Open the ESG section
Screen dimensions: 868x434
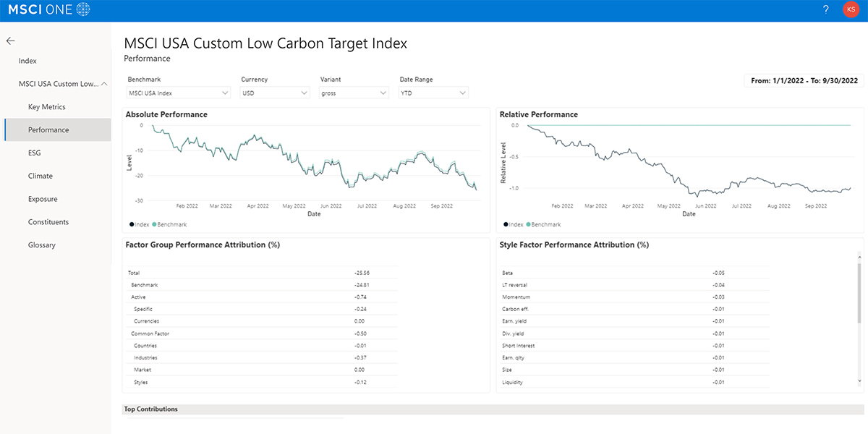34,153
